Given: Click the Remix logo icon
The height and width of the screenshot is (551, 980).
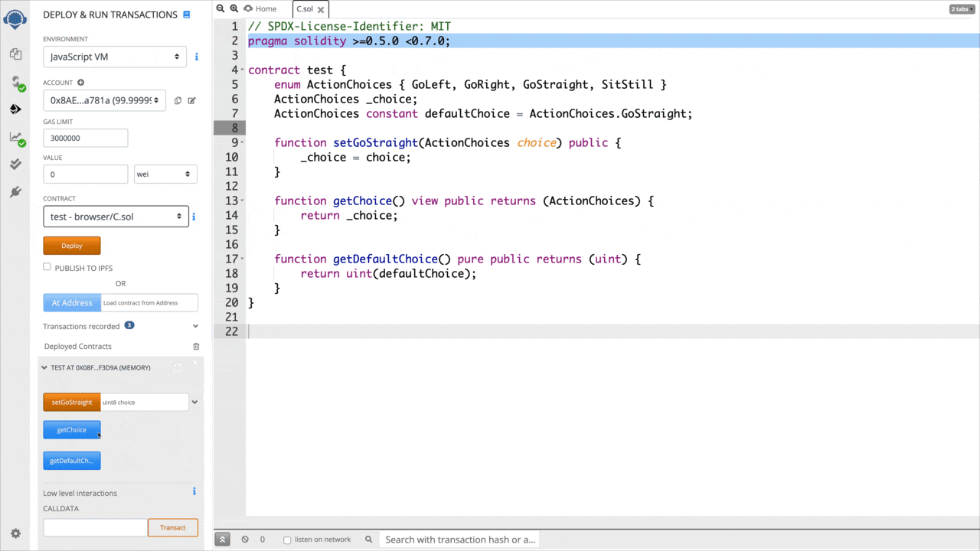Looking at the screenshot, I should 15,18.
